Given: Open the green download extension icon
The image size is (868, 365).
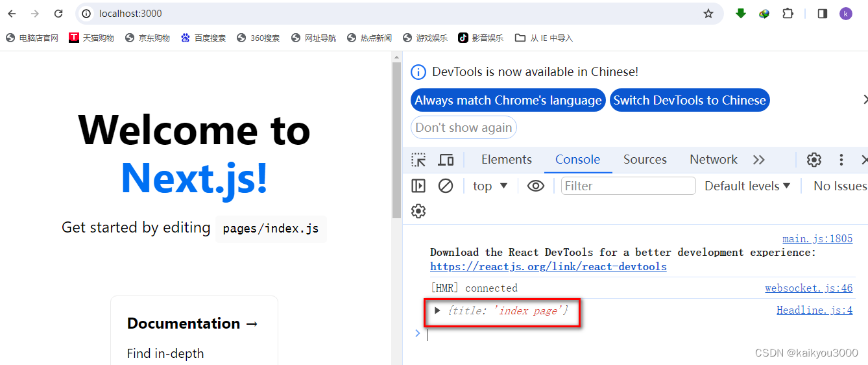Looking at the screenshot, I should tap(741, 14).
